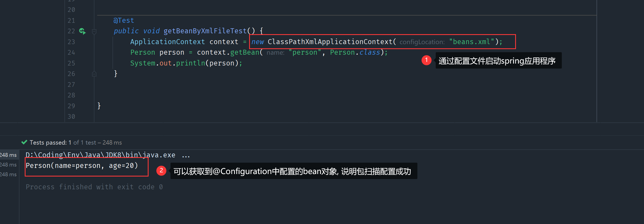Click the red numbered circle 2 annotation
Image resolution: width=644 pixels, height=224 pixels.
tap(161, 171)
